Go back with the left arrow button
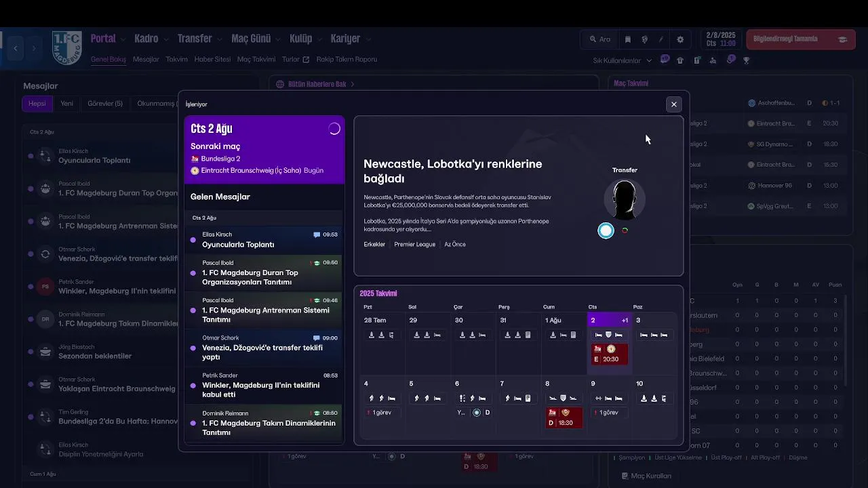Screen dimensions: 868x488 click(16, 48)
